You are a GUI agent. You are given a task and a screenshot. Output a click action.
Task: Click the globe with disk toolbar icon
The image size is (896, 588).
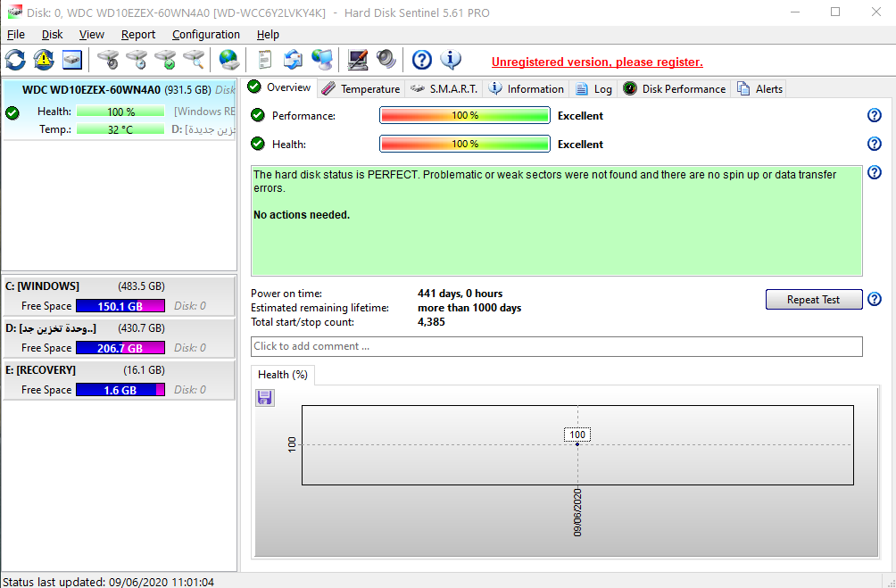click(229, 60)
